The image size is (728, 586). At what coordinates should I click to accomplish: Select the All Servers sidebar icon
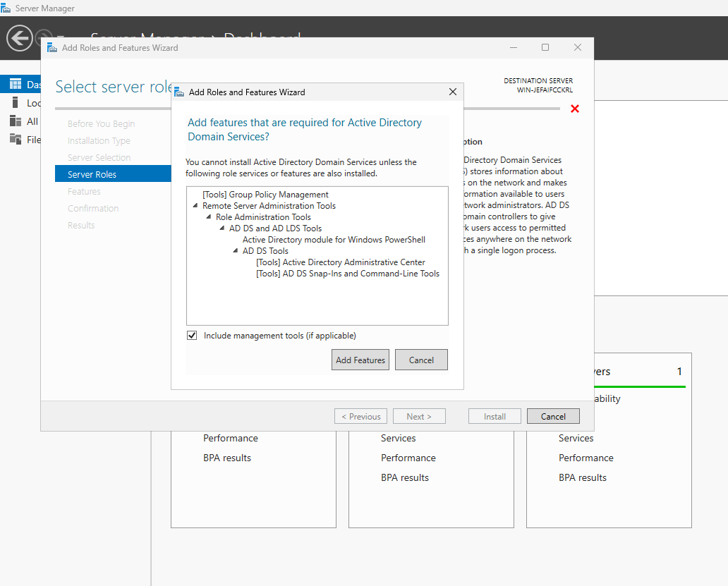(16, 121)
